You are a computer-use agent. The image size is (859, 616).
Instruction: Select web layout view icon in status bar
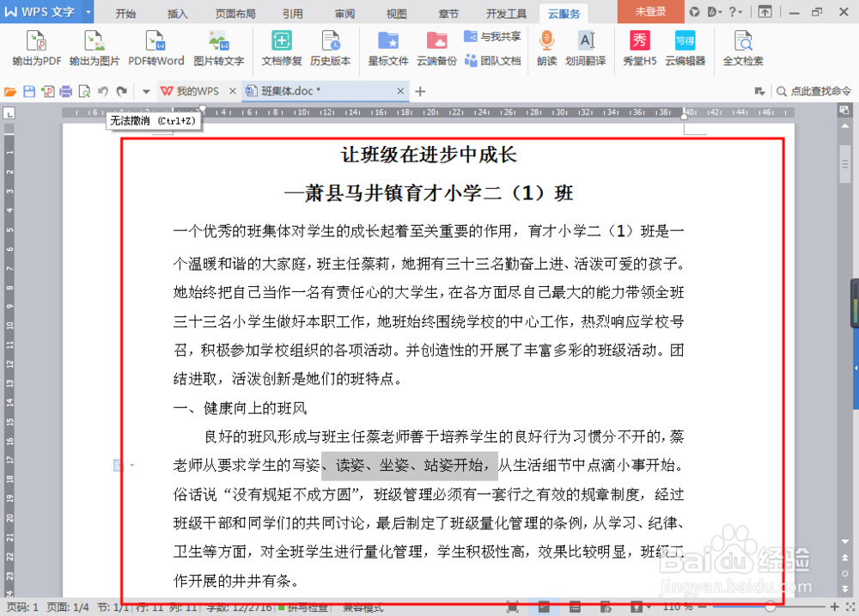pyautogui.click(x=606, y=607)
